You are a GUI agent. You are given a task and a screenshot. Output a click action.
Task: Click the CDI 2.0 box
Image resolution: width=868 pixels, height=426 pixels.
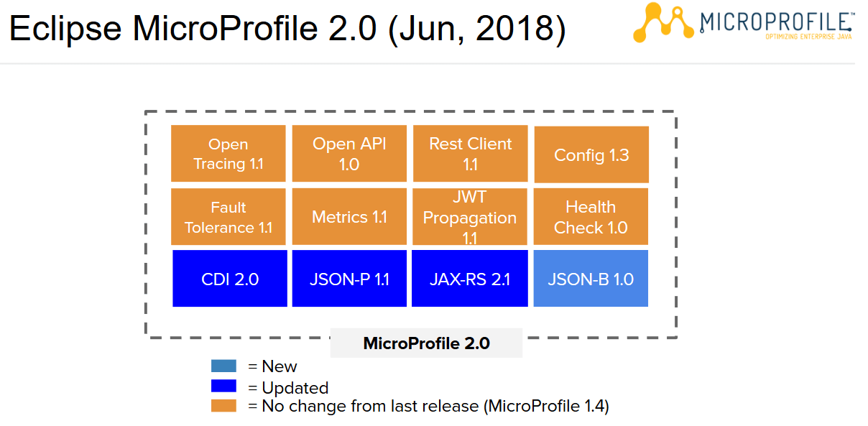230,279
